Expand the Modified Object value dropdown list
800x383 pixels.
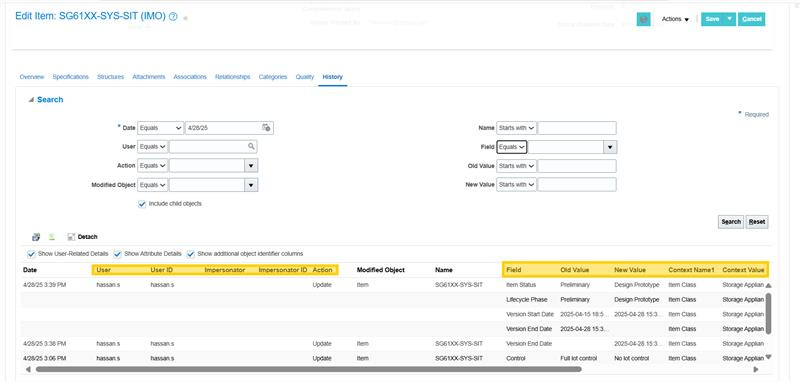pyautogui.click(x=251, y=185)
